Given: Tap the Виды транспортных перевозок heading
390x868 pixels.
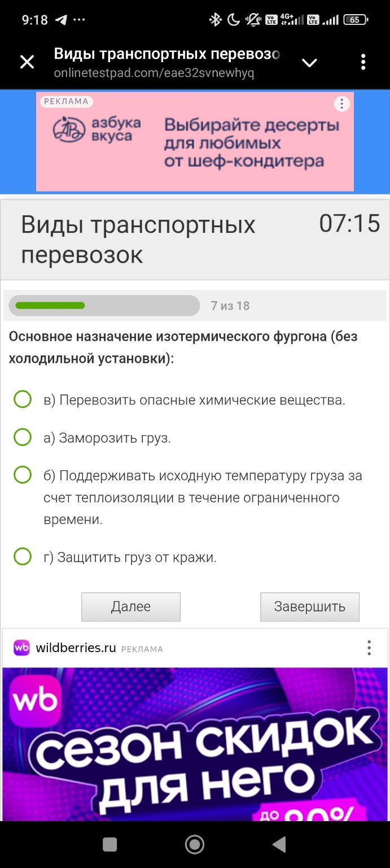Looking at the screenshot, I should [138, 239].
